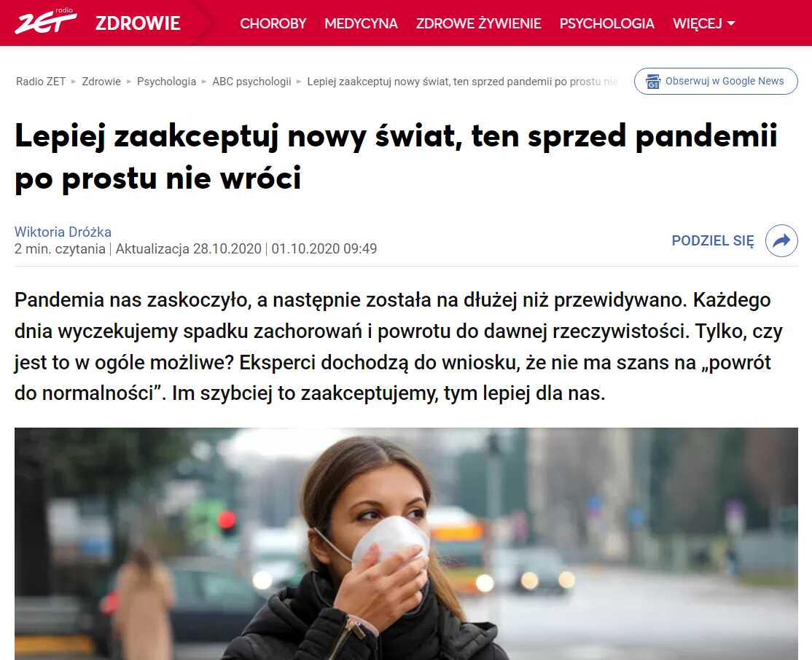
Task: Open the ABC psychologii breadcrumb
Action: point(251,82)
